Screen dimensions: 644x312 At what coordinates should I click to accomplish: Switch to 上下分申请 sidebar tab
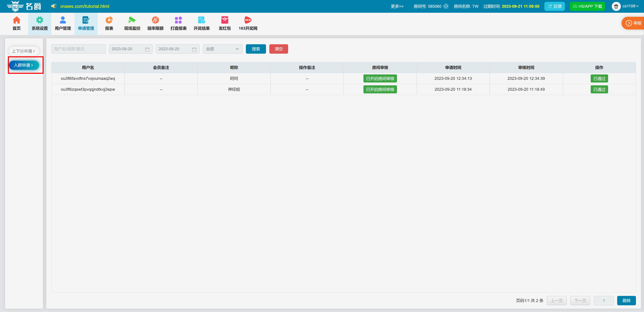pyautogui.click(x=23, y=51)
